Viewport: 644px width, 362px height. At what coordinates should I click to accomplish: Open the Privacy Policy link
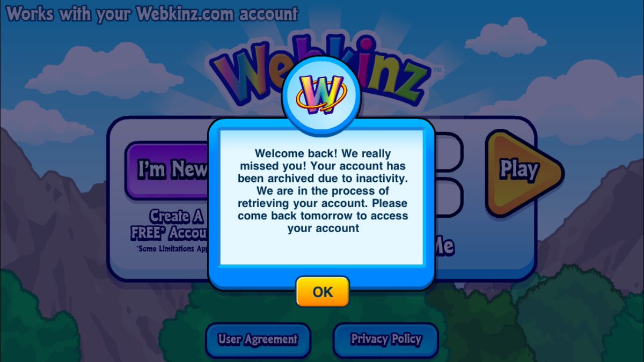click(x=386, y=339)
